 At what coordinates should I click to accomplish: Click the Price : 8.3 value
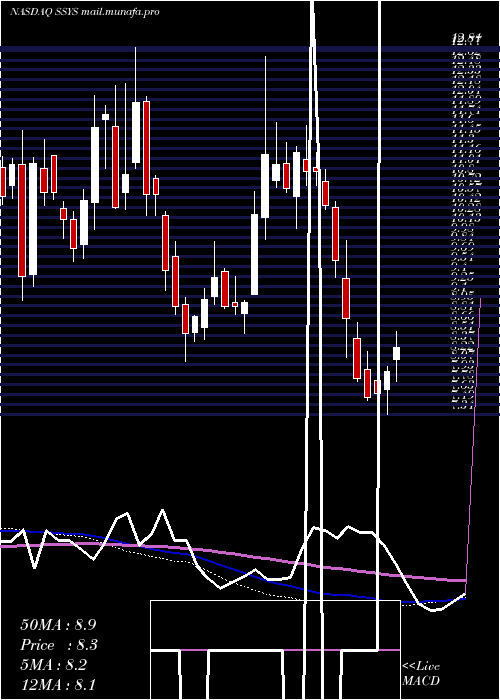click(59, 645)
